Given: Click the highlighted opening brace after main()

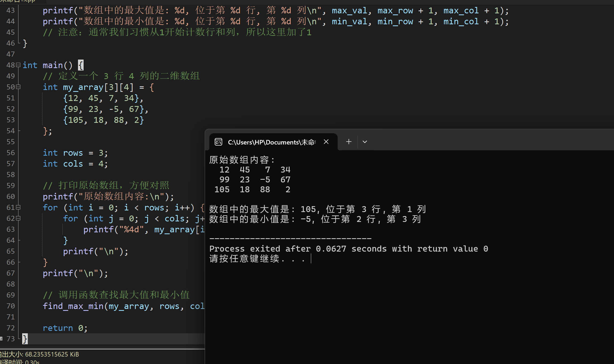Looking at the screenshot, I should 81,65.
